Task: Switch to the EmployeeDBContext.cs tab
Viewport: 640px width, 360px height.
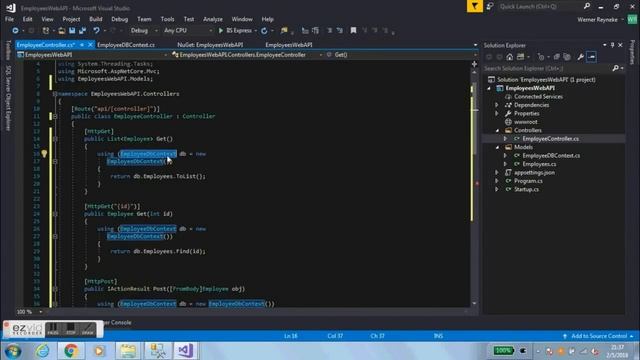Action: (126, 45)
